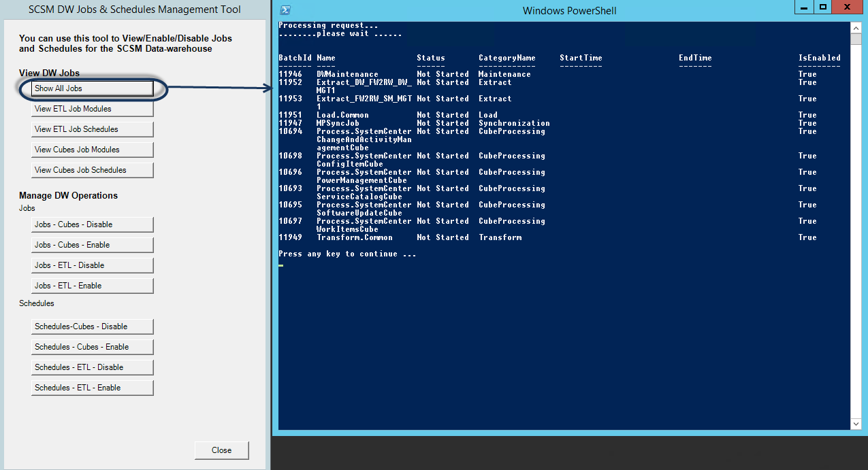Click the CategoryName column header
868x470 pixels.
tap(507, 58)
